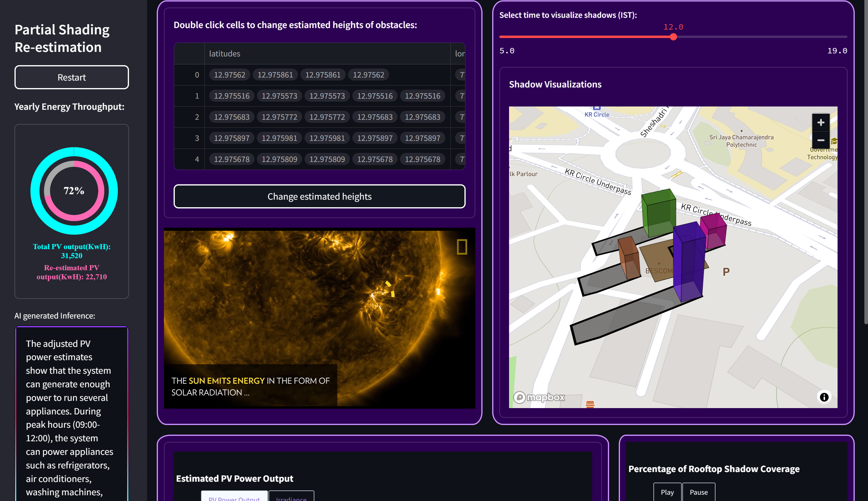Viewport: 868px width, 501px height.
Task: Click the map zoom in plus icon
Action: [x=821, y=122]
